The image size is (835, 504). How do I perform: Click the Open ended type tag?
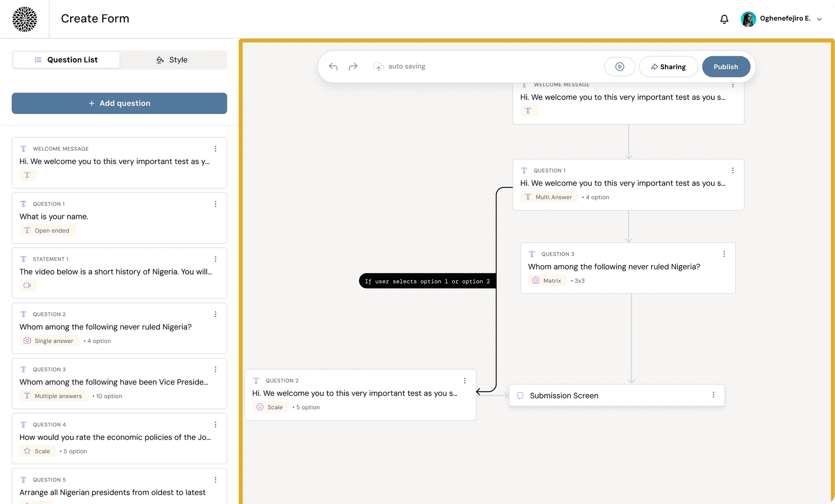[x=47, y=230]
